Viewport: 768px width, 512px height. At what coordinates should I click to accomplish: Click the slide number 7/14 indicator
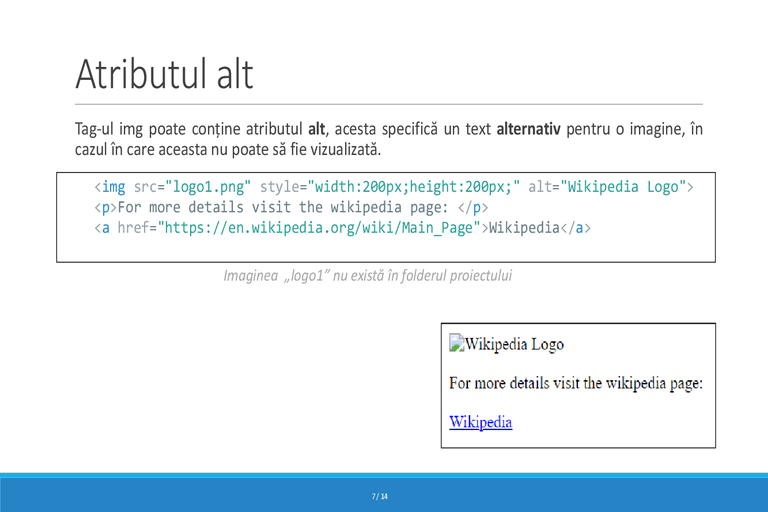[x=380, y=496]
